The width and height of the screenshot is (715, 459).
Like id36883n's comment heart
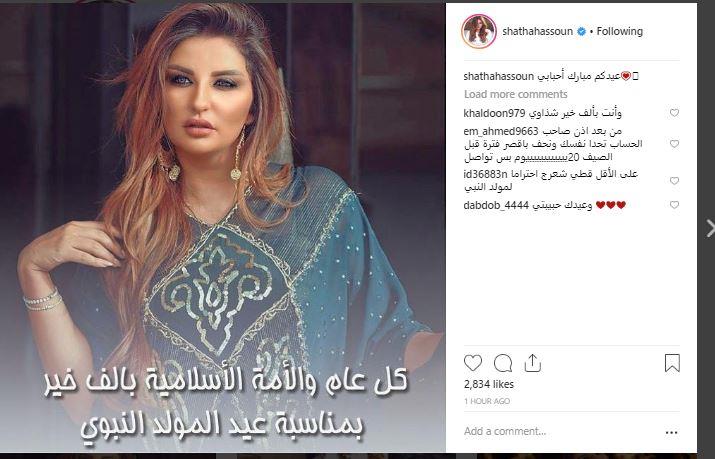(x=674, y=181)
